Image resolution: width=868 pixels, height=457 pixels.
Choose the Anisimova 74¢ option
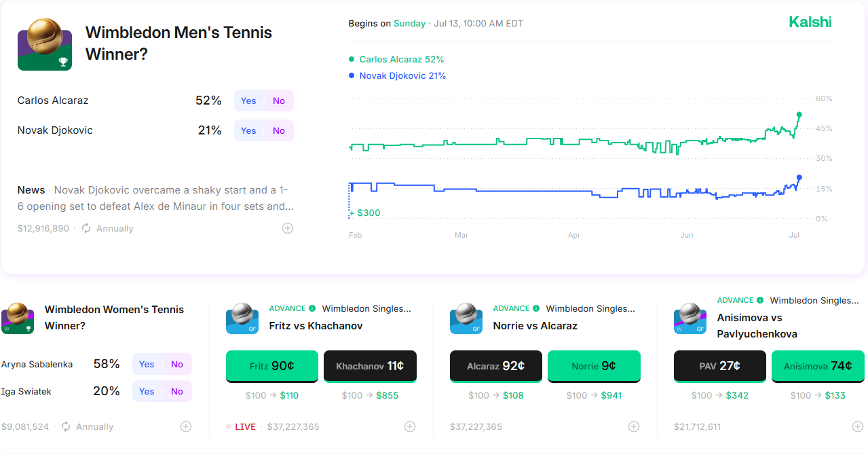818,366
